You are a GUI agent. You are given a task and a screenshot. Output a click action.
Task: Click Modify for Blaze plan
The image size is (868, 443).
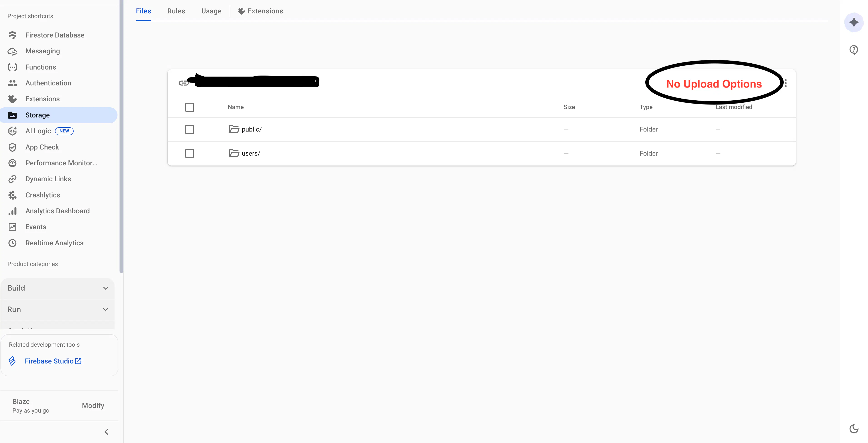pyautogui.click(x=93, y=405)
